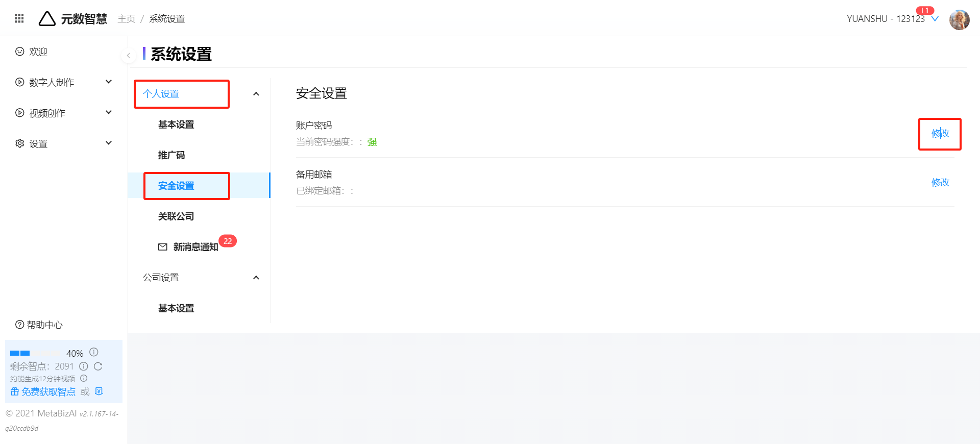
Task: Click info icon next to 40%
Action: (94, 352)
